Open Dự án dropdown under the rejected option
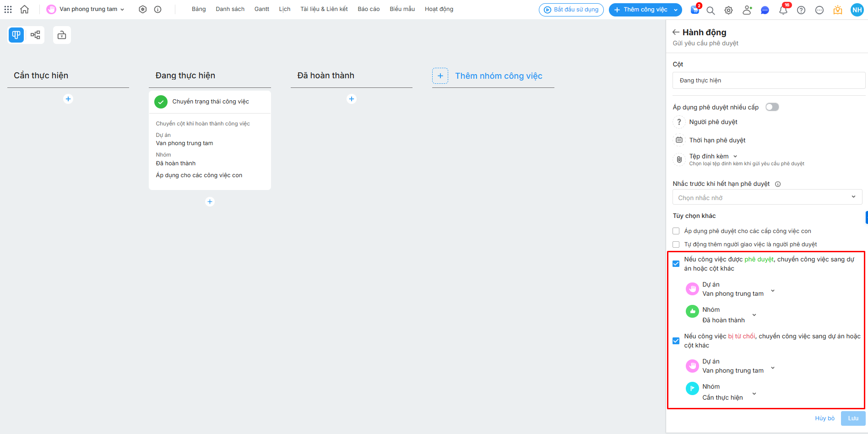Screen dimensions: 868x434 point(773,368)
